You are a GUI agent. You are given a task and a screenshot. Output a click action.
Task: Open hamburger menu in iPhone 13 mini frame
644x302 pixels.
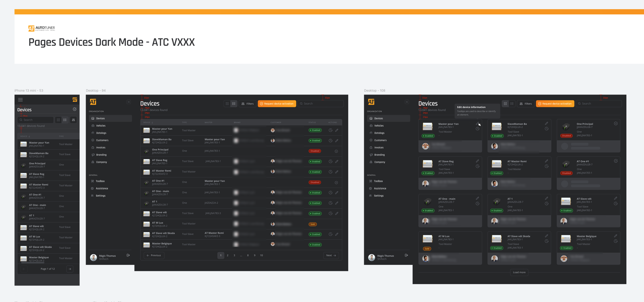(x=20, y=100)
